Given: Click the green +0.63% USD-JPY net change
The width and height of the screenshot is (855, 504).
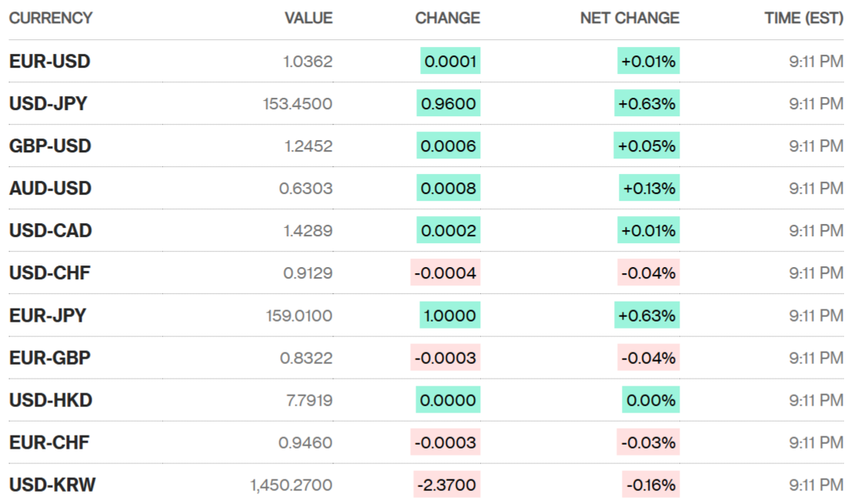Looking at the screenshot, I should (646, 104).
